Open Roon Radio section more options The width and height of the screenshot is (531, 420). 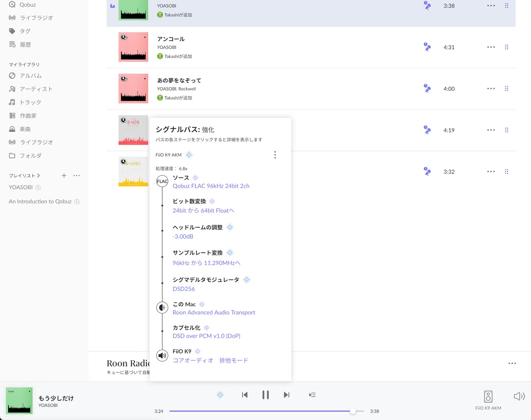tap(512, 363)
